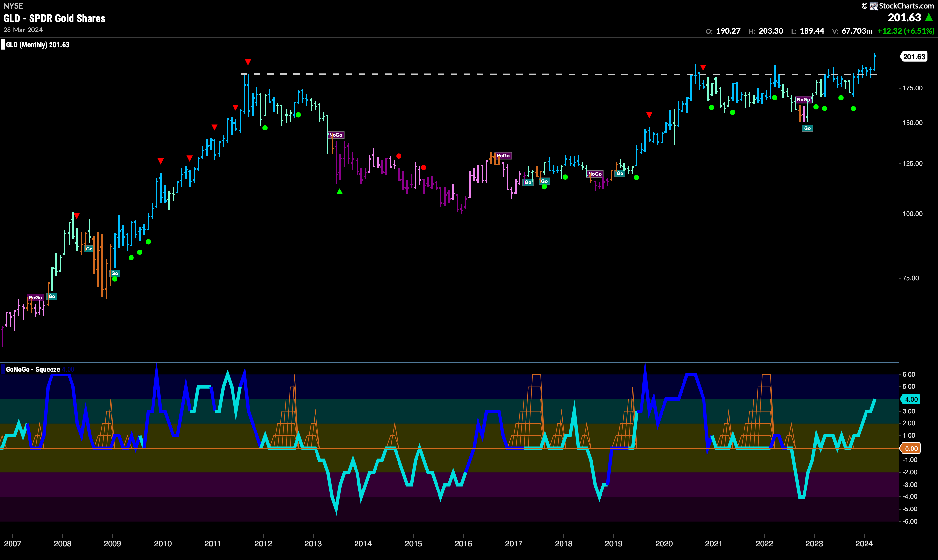Click the NoGo tag in late 2016
This screenshot has height=560, width=938.
pos(503,155)
